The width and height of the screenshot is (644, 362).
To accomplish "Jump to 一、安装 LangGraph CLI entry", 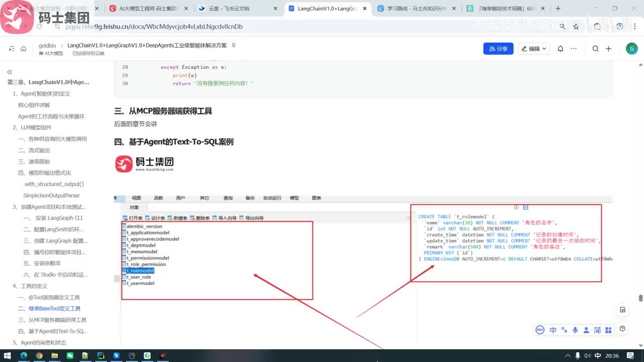I will point(53,218).
